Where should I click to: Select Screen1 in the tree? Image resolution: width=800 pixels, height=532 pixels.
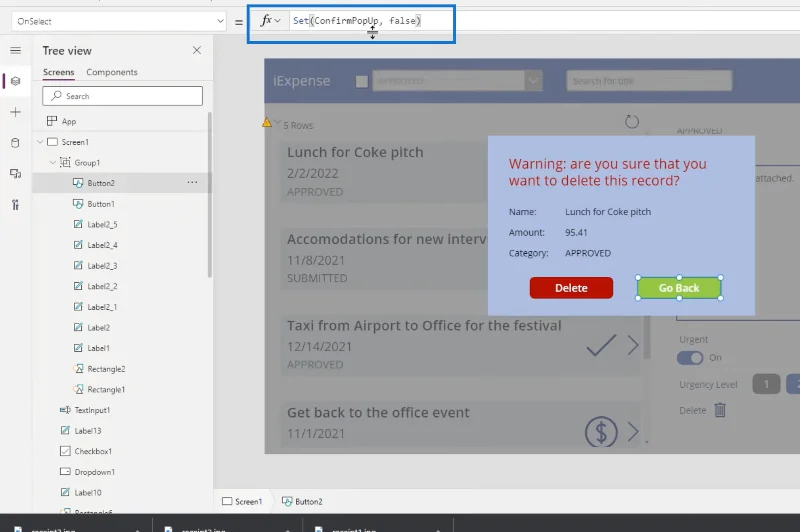75,142
